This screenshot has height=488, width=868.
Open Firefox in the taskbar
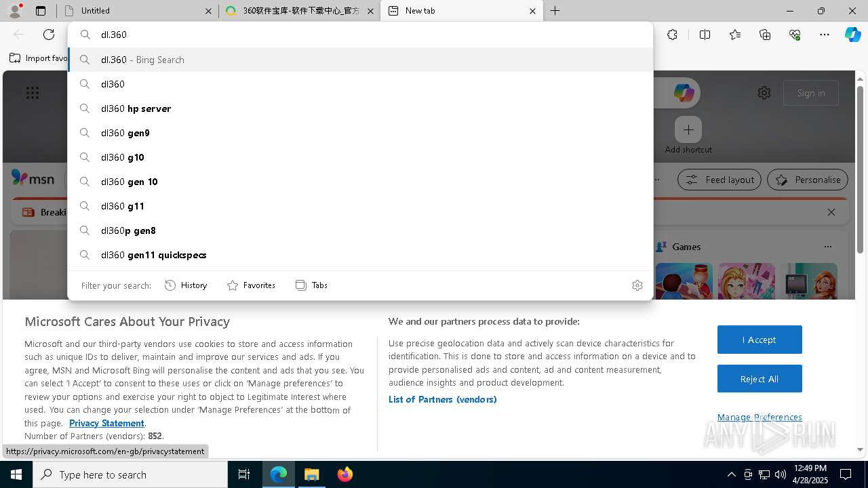click(x=345, y=474)
